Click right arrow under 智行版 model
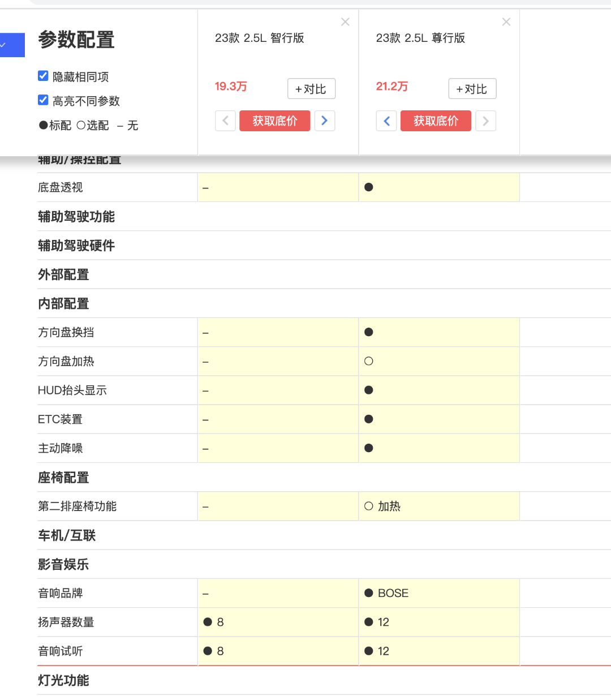This screenshot has width=611, height=700. coord(325,121)
